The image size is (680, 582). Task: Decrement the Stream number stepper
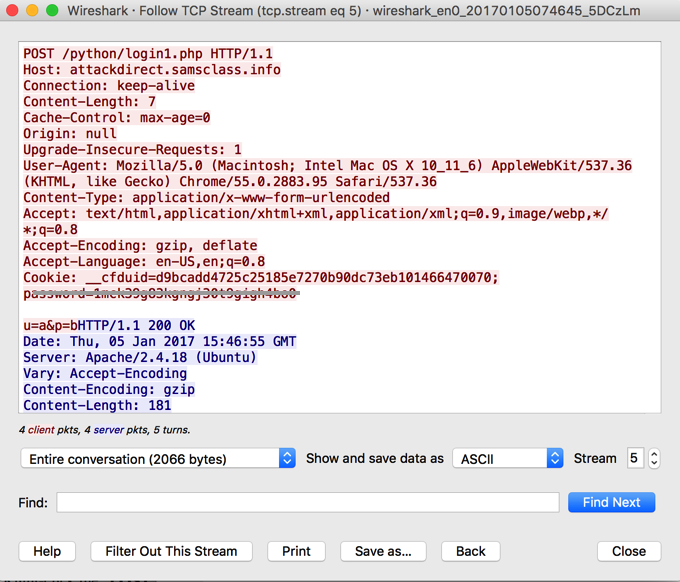[x=654, y=464]
